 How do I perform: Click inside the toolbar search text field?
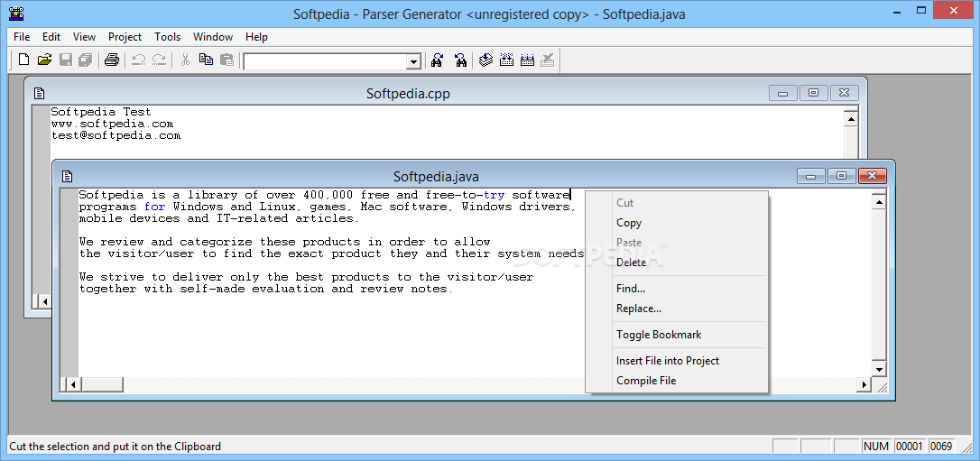pos(326,61)
